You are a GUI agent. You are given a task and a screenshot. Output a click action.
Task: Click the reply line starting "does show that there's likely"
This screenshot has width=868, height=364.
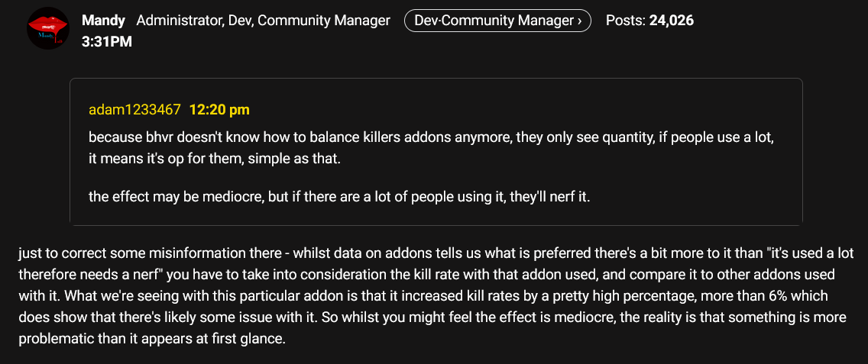[432, 317]
